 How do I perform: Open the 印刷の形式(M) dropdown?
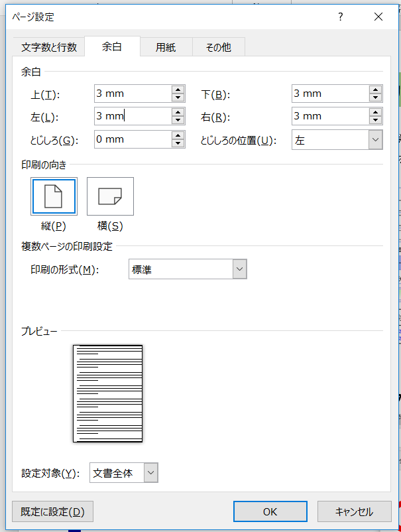coord(240,269)
